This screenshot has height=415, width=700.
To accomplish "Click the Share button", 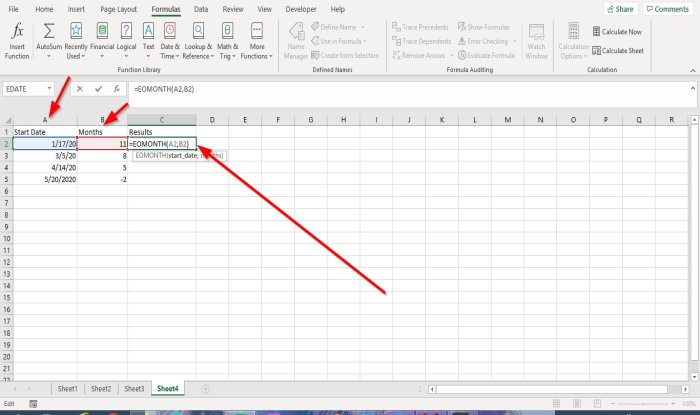I will coord(621,9).
